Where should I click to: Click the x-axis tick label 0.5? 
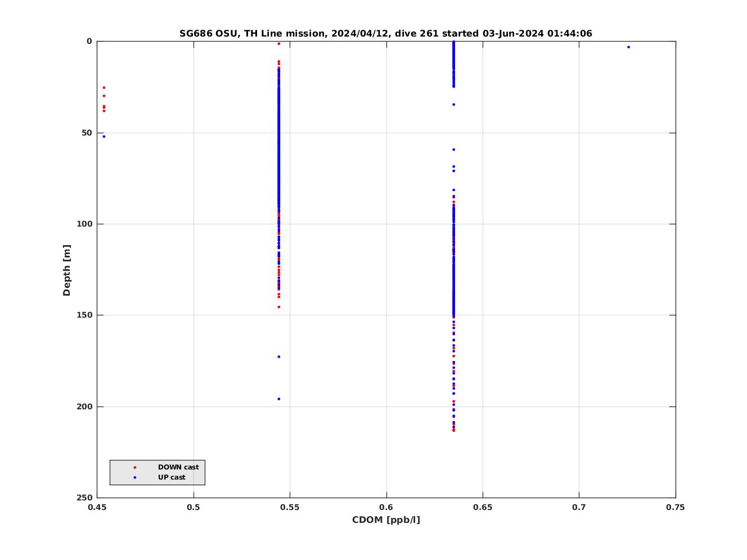coord(193,507)
